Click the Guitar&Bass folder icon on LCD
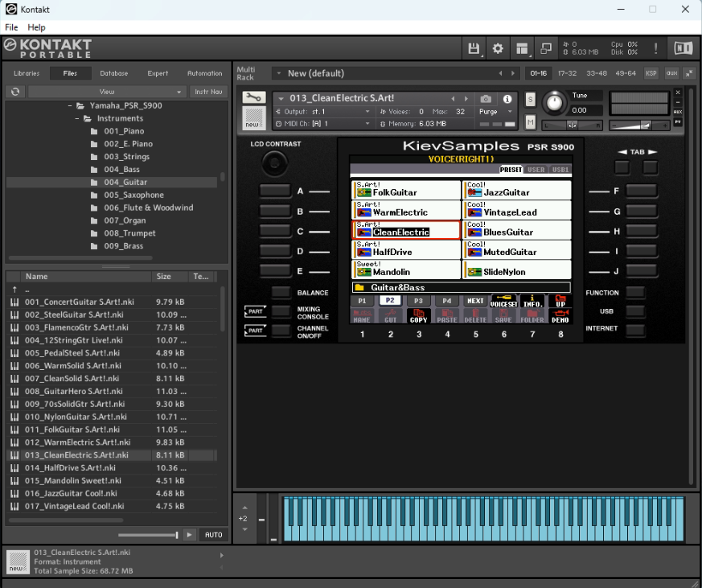The width and height of the screenshot is (702, 588). (x=359, y=287)
